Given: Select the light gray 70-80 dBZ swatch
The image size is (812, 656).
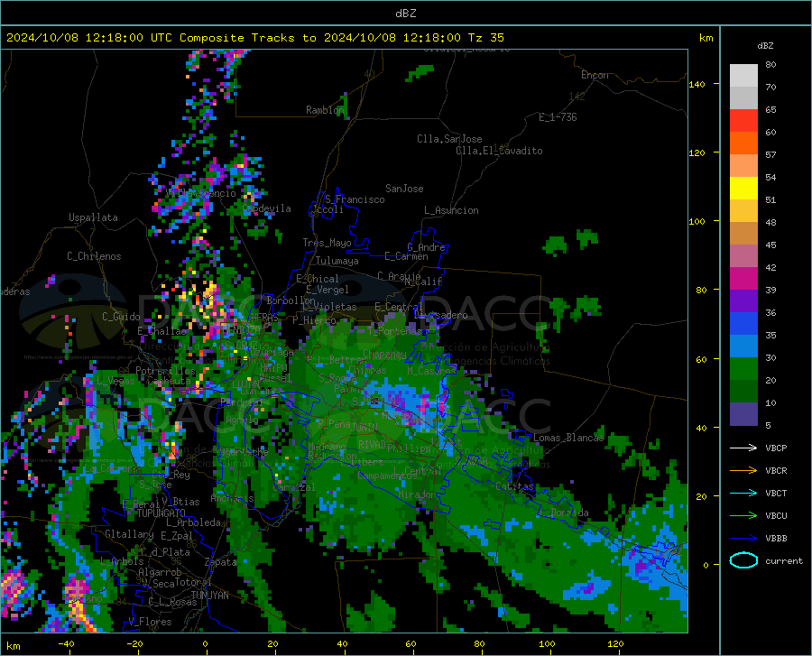Looking at the screenshot, I should [x=743, y=76].
